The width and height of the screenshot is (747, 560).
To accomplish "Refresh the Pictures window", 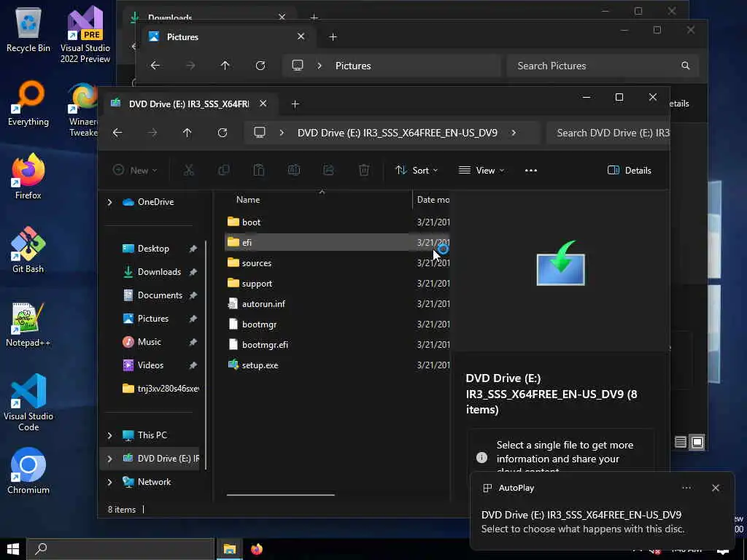I will 260,66.
